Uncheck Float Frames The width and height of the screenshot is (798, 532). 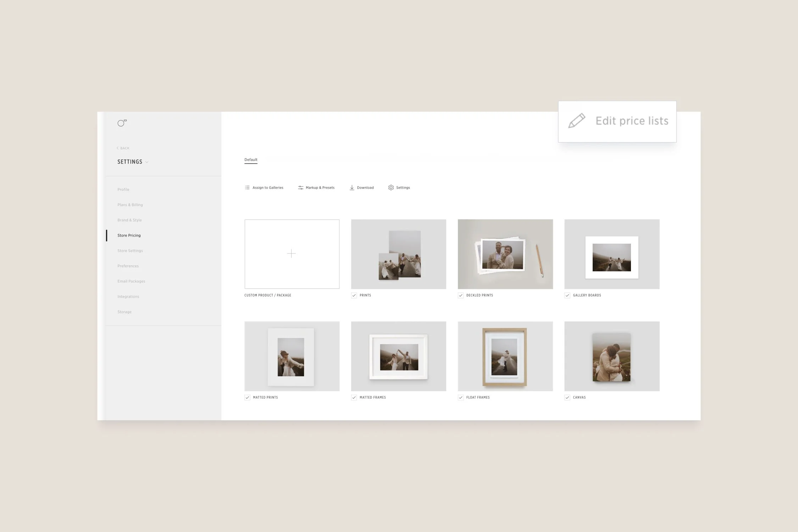click(461, 397)
